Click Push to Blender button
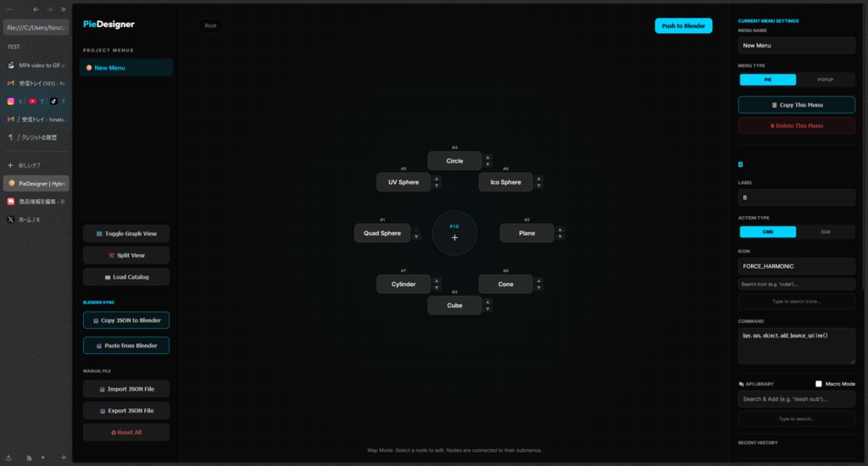868x466 pixels. (x=684, y=26)
